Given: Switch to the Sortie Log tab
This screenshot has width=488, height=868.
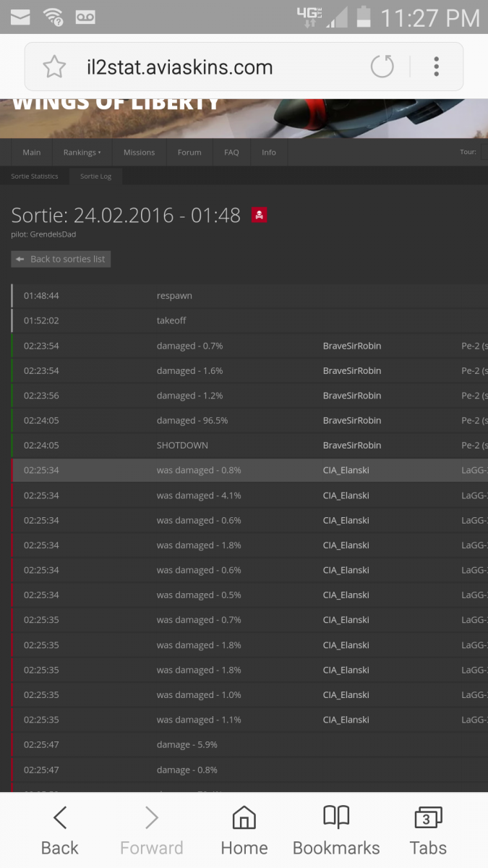Looking at the screenshot, I should (x=95, y=176).
